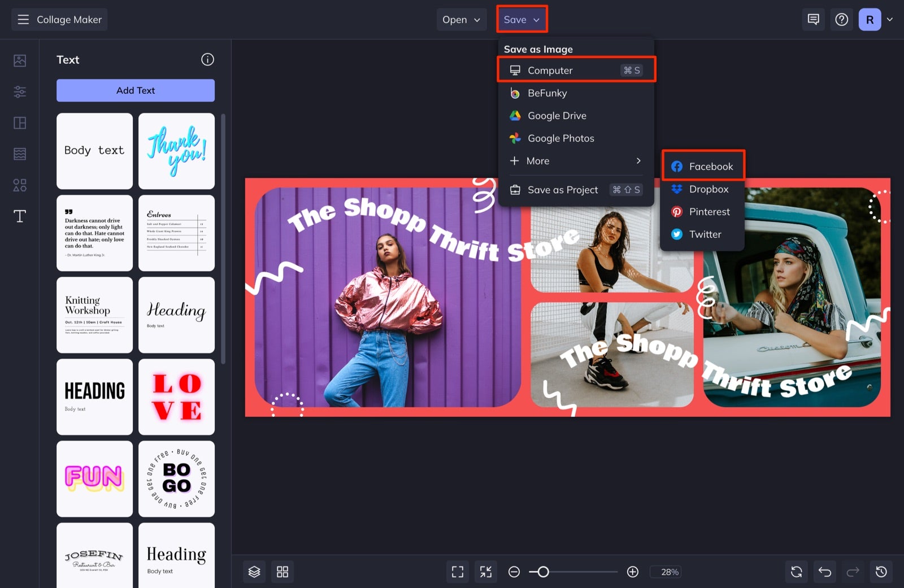
Task: Click the zoom percentage field showing 28%
Action: point(666,572)
